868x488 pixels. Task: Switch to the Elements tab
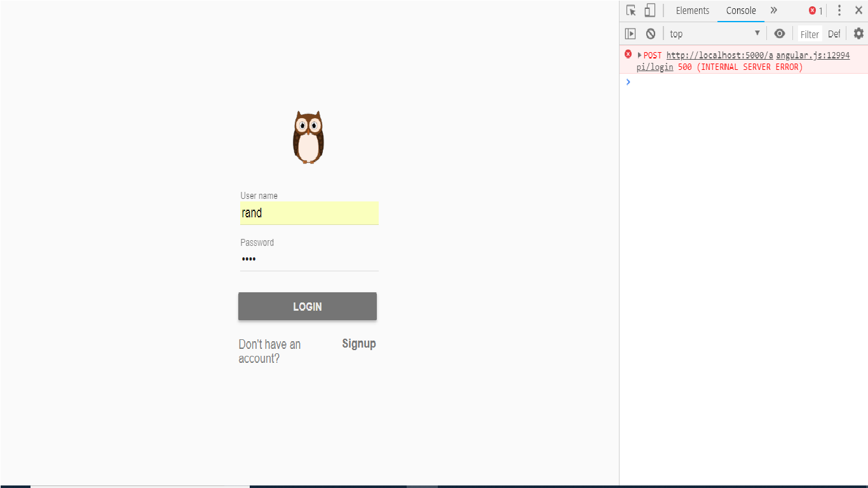click(x=692, y=10)
